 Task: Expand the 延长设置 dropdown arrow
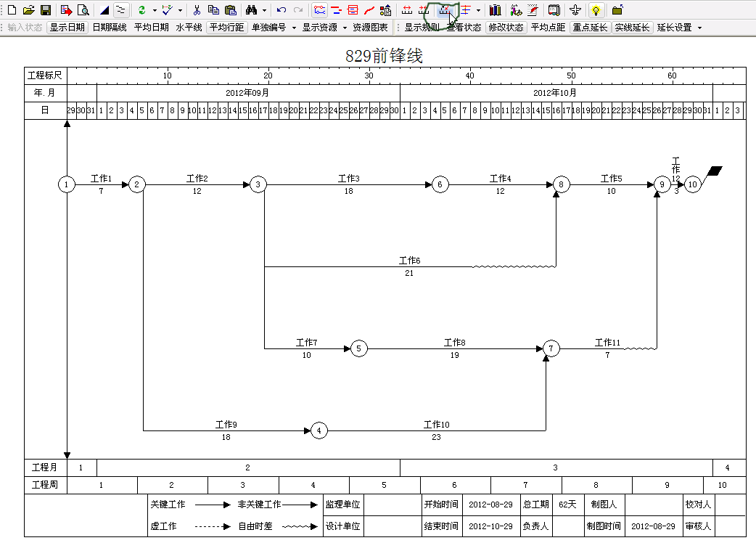pos(699,28)
